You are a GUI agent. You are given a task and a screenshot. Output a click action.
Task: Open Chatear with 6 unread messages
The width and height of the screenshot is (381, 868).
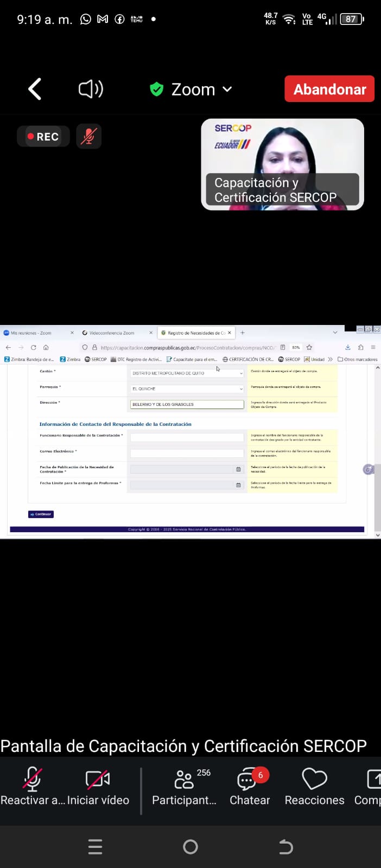(x=250, y=786)
